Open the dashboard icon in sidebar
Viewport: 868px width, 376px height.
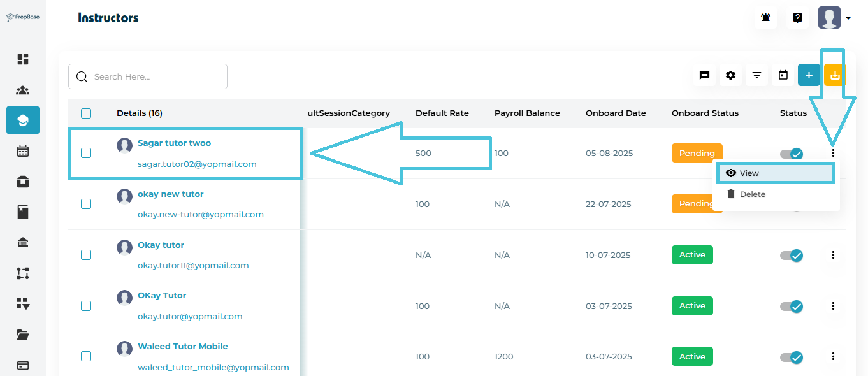pyautogui.click(x=23, y=59)
